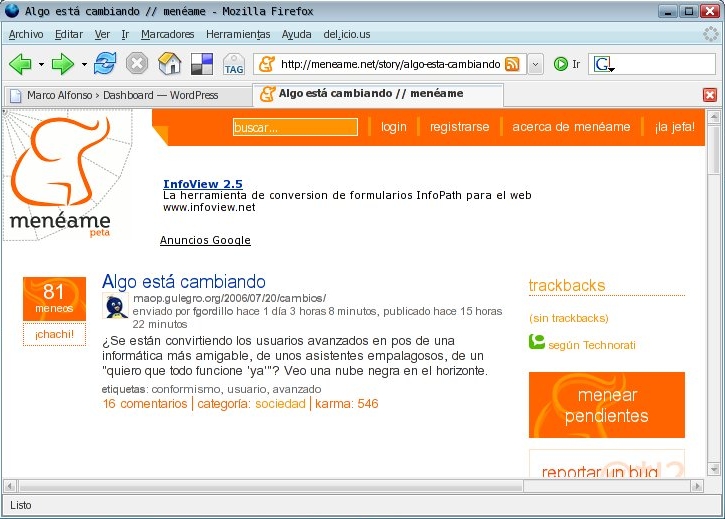This screenshot has width=725, height=519.
Task: Click the conformismo tag
Action: click(x=186, y=389)
